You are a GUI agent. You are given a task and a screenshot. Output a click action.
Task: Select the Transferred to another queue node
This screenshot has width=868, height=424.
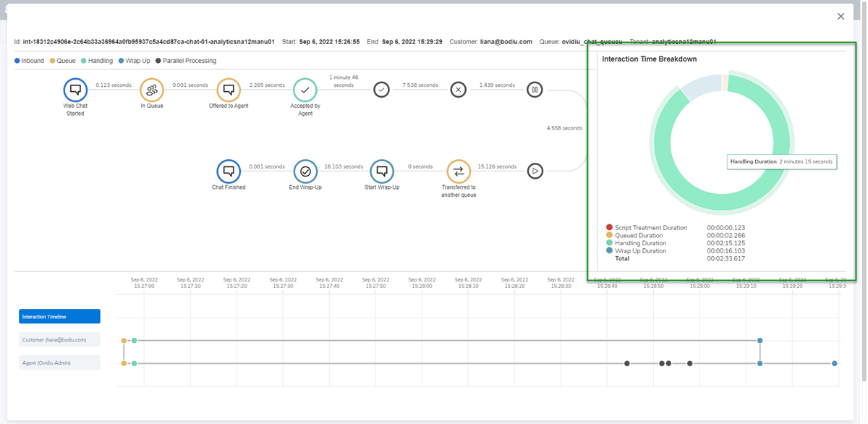click(459, 171)
